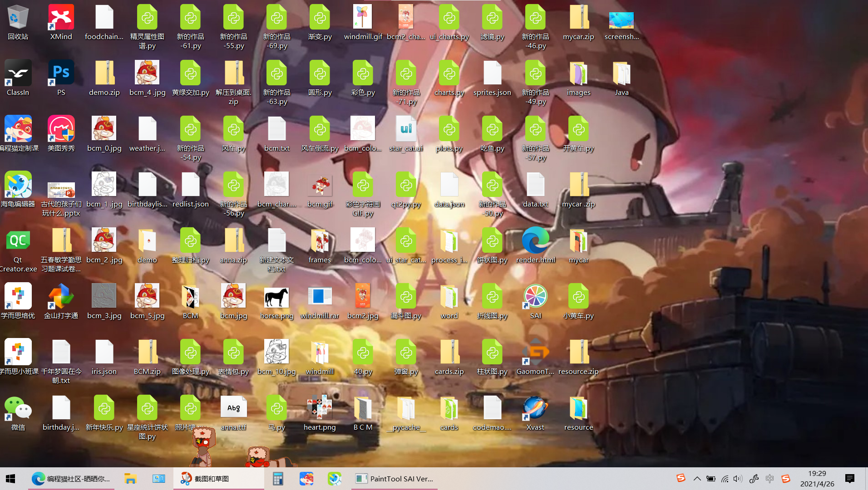Select the heart.png image file
The width and height of the screenshot is (868, 490).
[320, 412]
